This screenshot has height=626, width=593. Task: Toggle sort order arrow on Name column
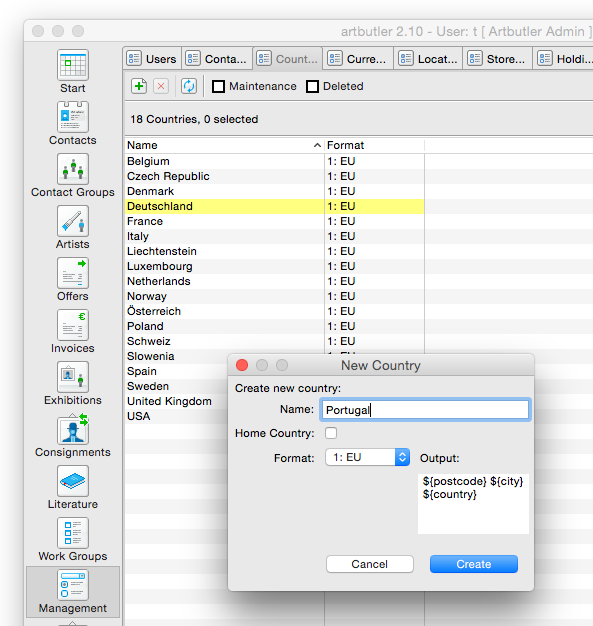317,145
